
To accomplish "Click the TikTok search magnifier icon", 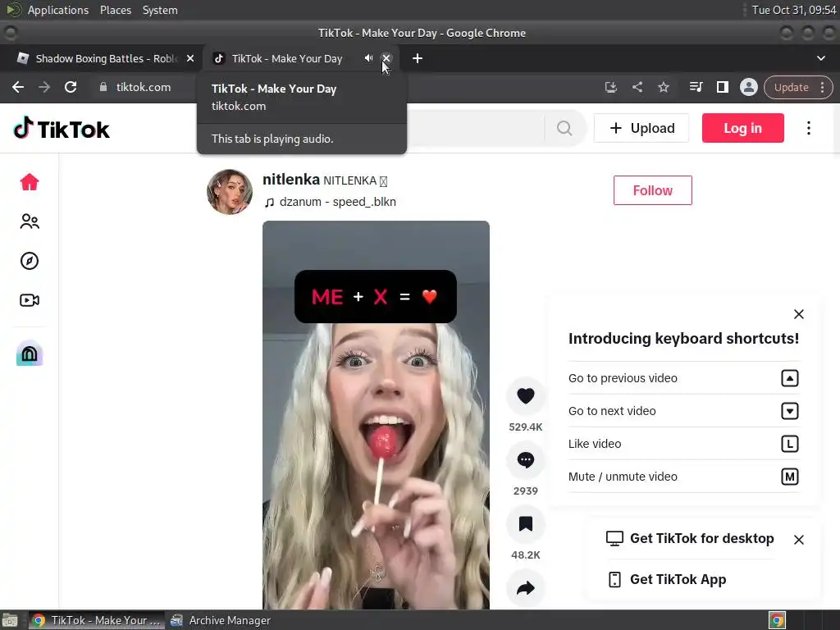I will coord(564,128).
